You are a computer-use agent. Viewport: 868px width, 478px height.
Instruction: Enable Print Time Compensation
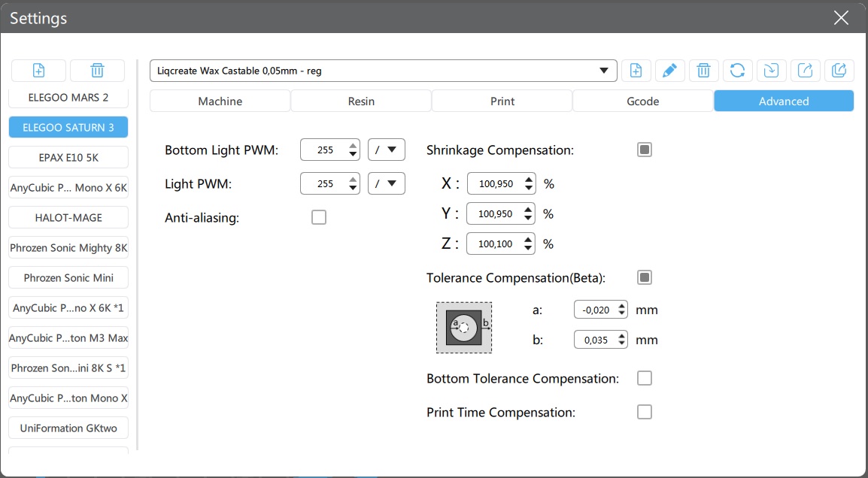644,412
